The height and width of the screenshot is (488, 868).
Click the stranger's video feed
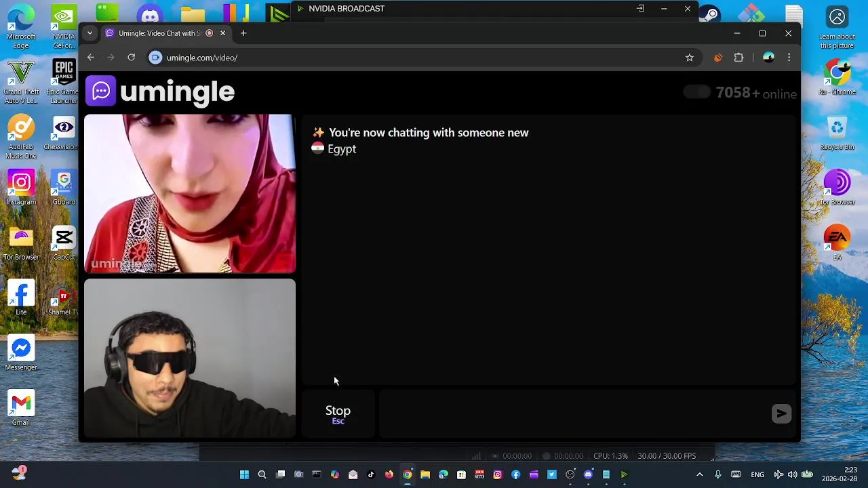[190, 193]
